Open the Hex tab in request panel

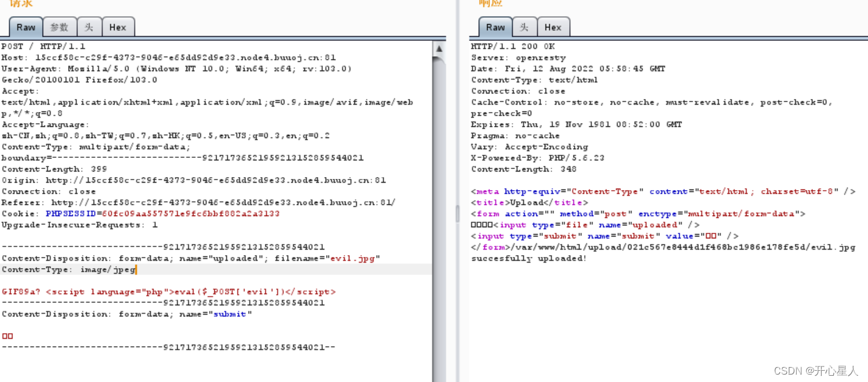(x=118, y=27)
